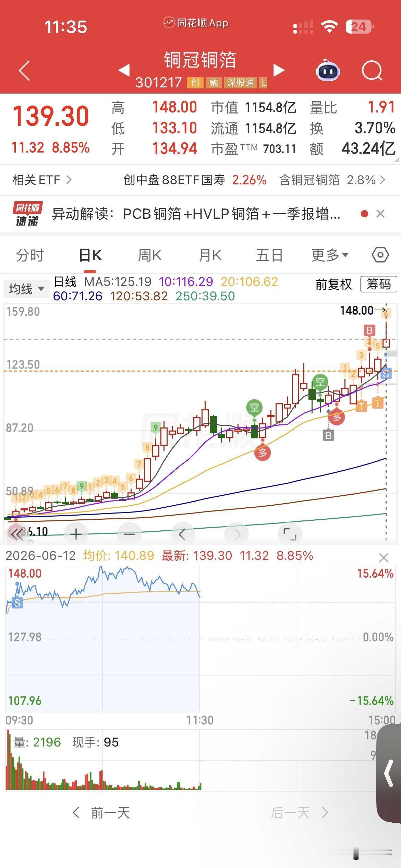Open chart settings hexagon icon

380,255
